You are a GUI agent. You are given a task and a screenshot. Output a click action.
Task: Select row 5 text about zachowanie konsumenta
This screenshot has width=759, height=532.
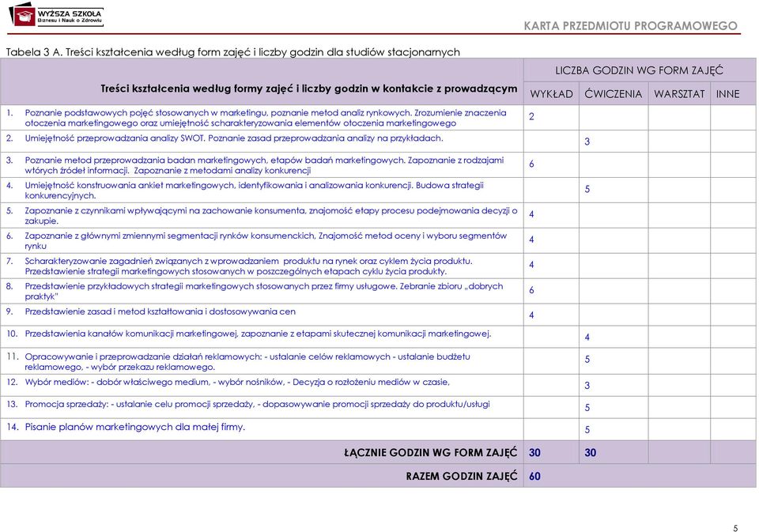point(271,216)
